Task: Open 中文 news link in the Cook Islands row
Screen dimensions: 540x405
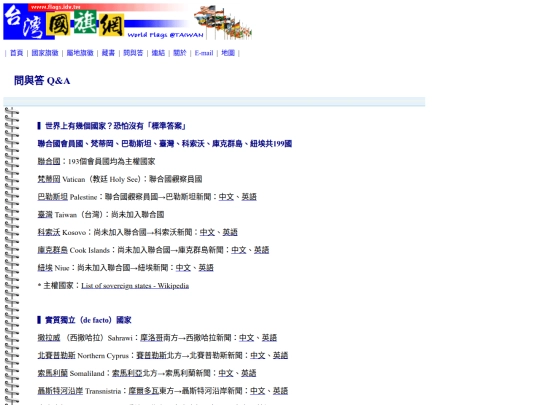Action: [239, 250]
